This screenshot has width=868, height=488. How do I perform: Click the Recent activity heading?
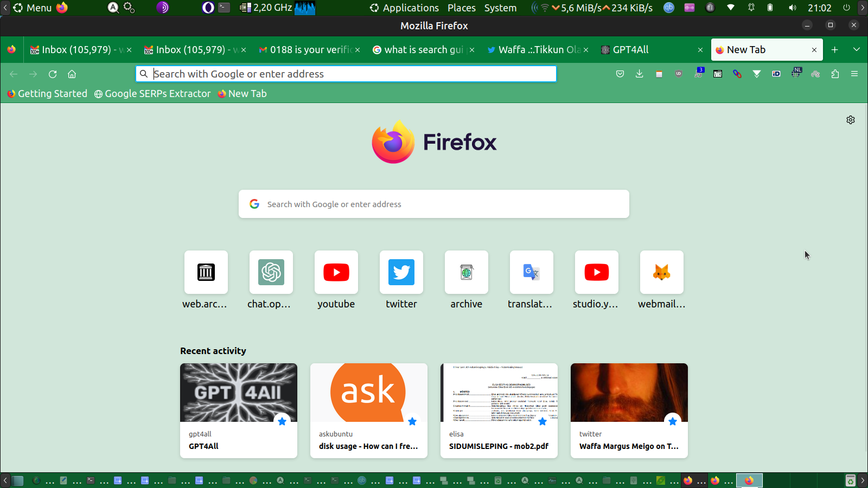point(213,351)
